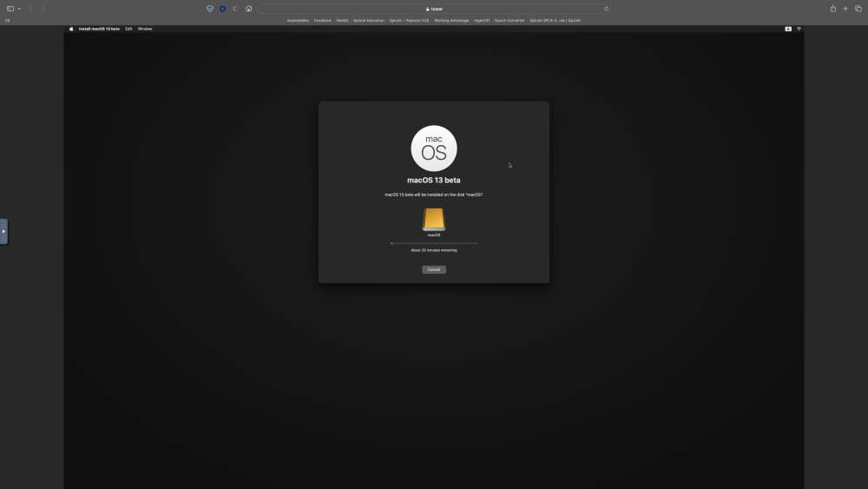Screen dimensions: 868x489
Task: Click the About 23 minutes remaining text
Action: point(434,250)
